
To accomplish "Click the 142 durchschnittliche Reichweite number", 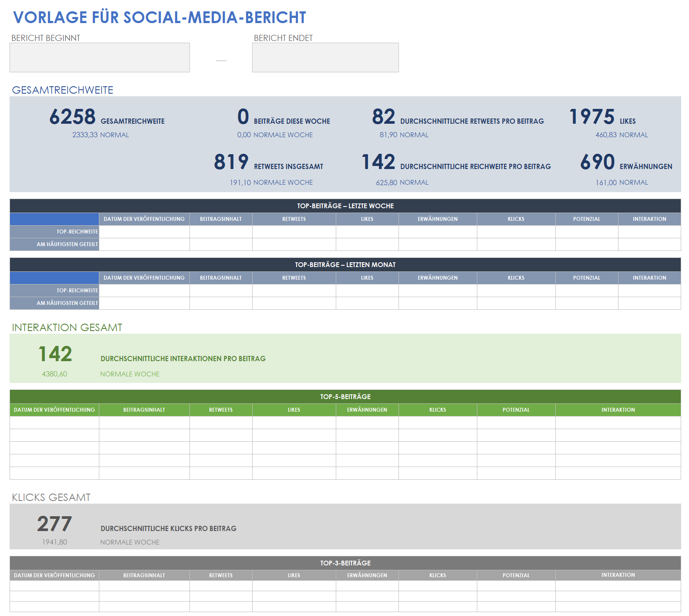I will click(x=378, y=162).
